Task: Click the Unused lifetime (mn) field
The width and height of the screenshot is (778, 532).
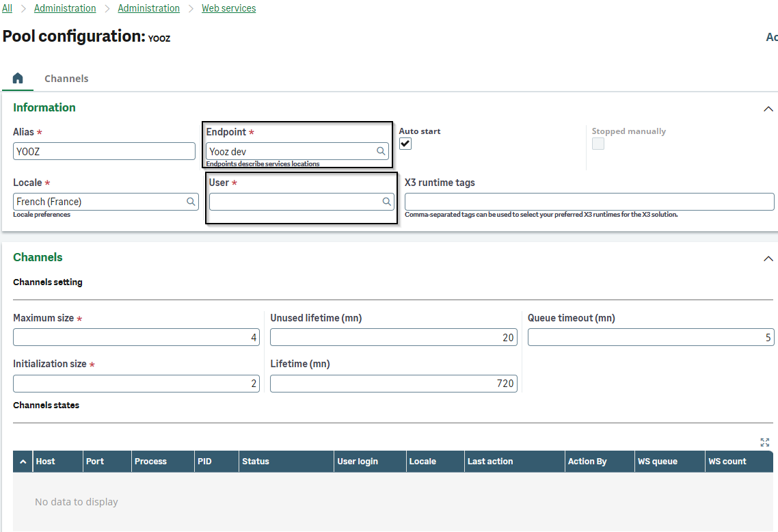Action: [x=394, y=338]
